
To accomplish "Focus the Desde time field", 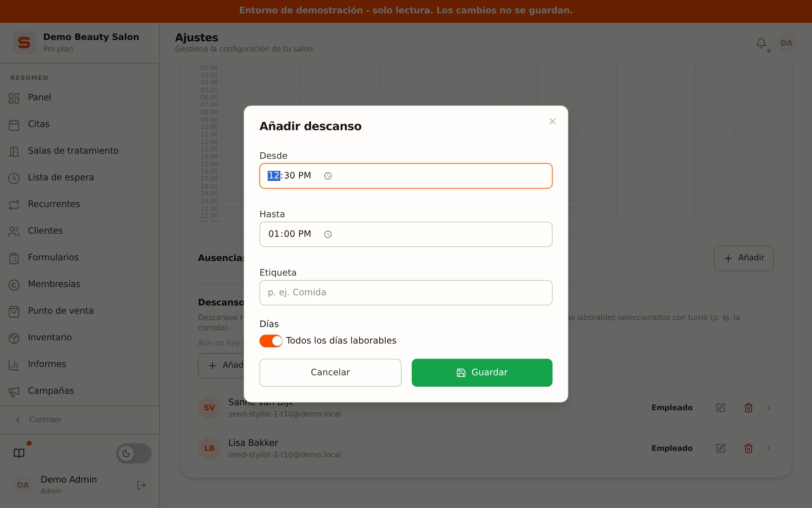I will click(x=406, y=176).
